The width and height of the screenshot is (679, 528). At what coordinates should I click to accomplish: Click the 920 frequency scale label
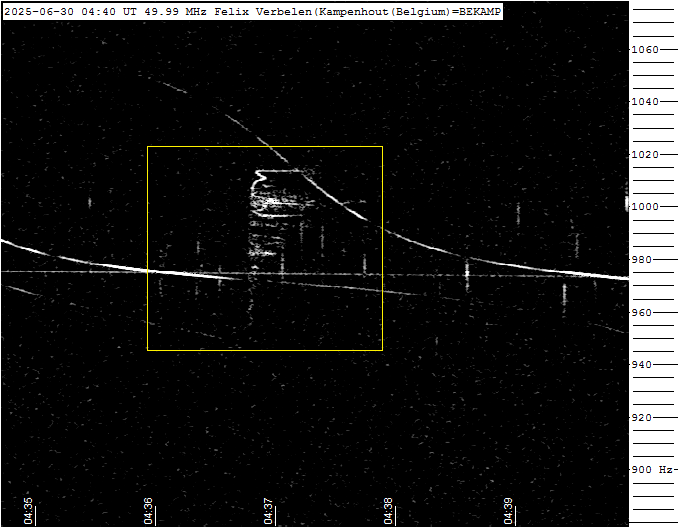coord(642,418)
